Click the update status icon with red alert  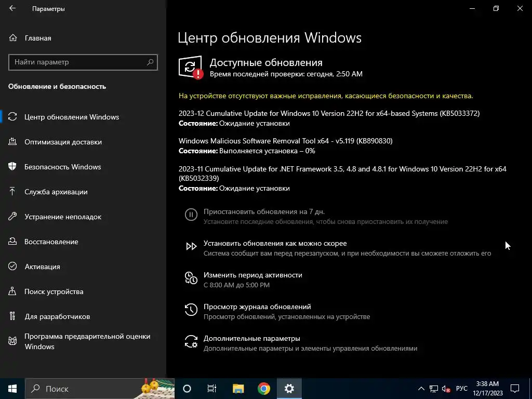(x=191, y=67)
